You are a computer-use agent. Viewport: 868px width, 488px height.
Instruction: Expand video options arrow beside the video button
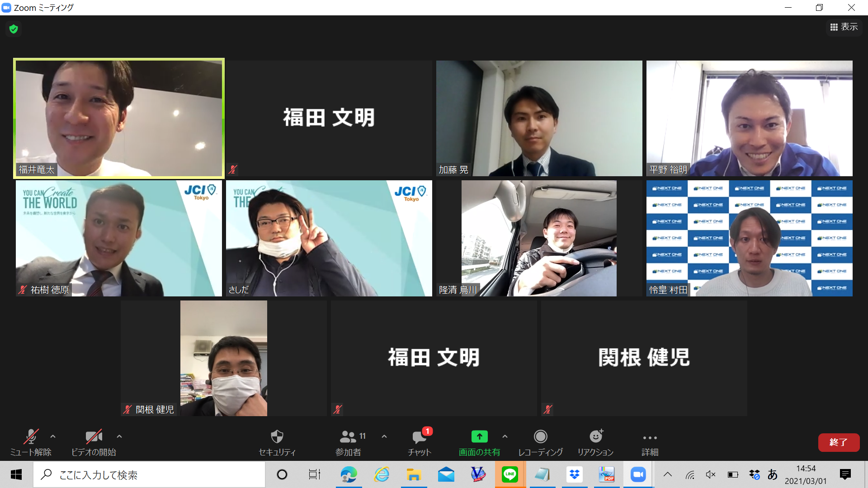(119, 436)
